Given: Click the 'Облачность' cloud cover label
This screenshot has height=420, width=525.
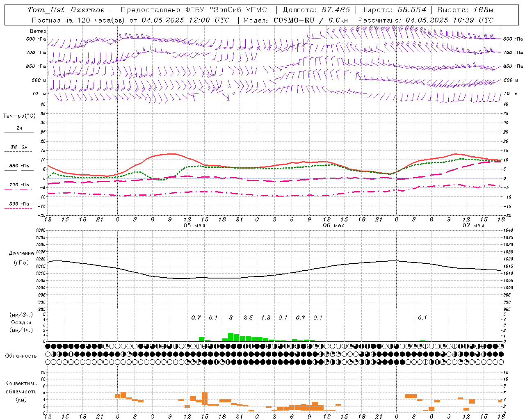Looking at the screenshot, I should pyautogui.click(x=21, y=356).
